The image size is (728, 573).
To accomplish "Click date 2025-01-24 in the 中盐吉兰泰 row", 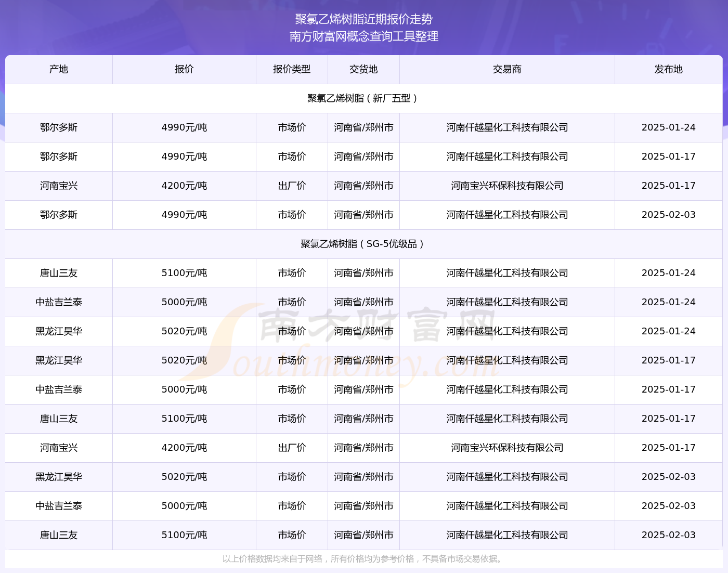I will click(x=668, y=302).
